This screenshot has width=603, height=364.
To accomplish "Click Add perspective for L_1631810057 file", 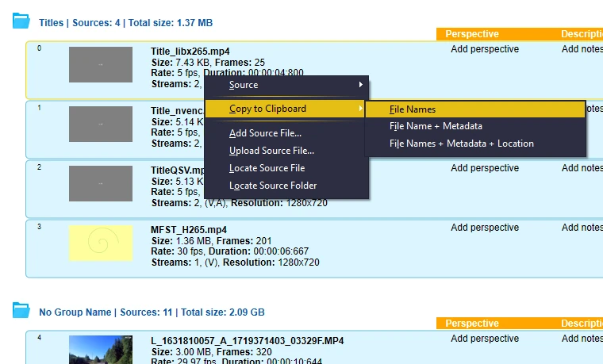I will 485,339.
